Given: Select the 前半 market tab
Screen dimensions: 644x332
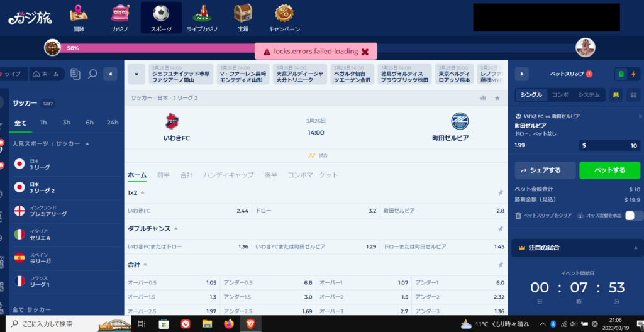Looking at the screenshot, I should (x=164, y=175).
